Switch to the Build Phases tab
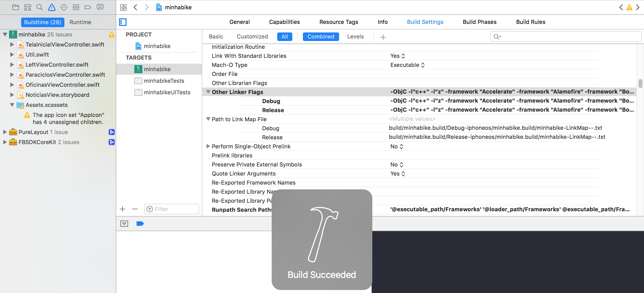Image resolution: width=644 pixels, height=293 pixels. tap(479, 22)
